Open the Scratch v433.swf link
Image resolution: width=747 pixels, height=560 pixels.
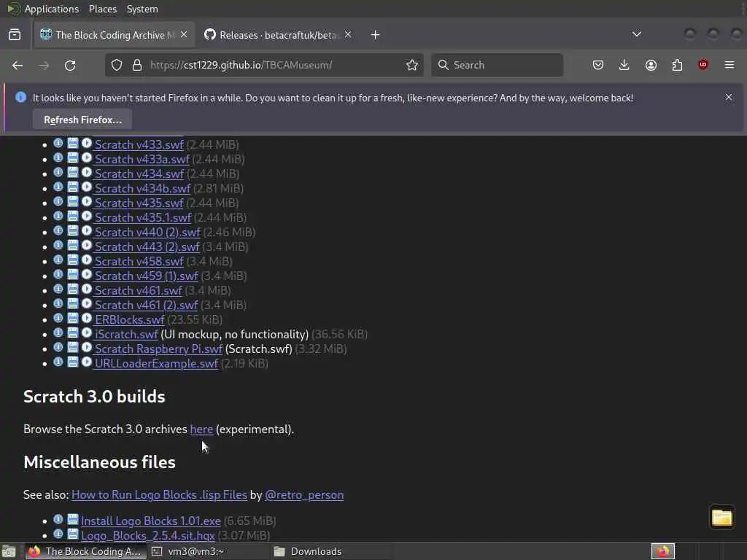(x=139, y=144)
